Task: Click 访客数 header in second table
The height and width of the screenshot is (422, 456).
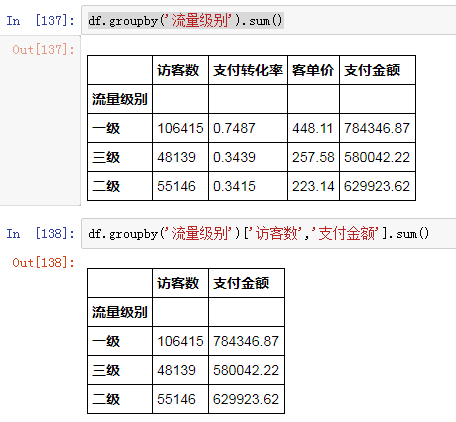Action: tap(178, 283)
